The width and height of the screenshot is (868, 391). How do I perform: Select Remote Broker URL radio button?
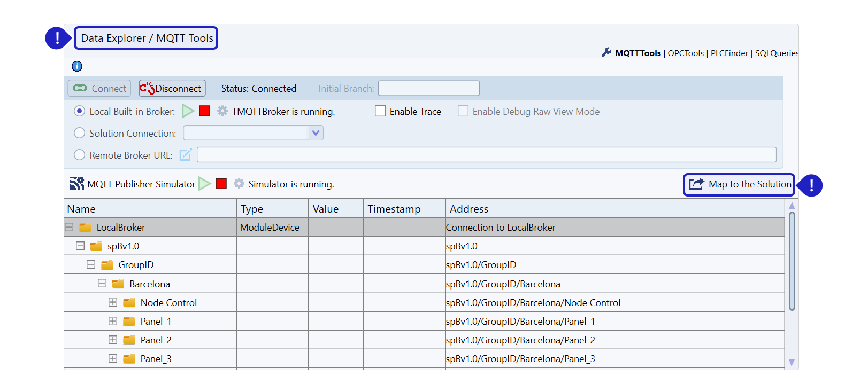pos(80,155)
